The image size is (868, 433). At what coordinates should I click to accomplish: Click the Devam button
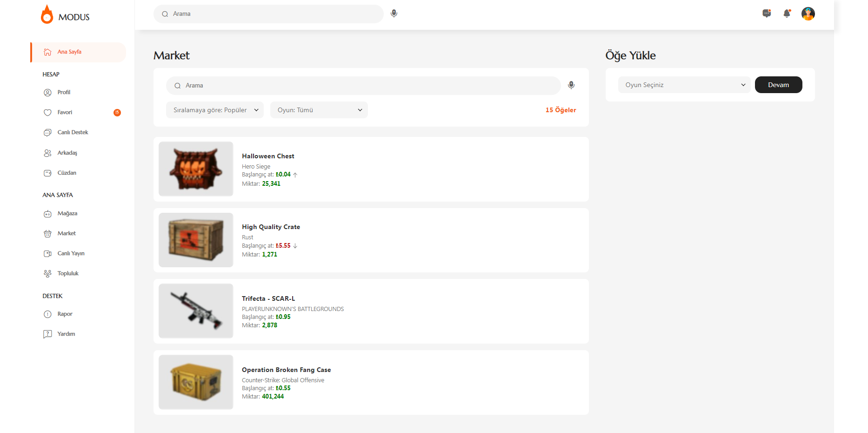coord(779,85)
